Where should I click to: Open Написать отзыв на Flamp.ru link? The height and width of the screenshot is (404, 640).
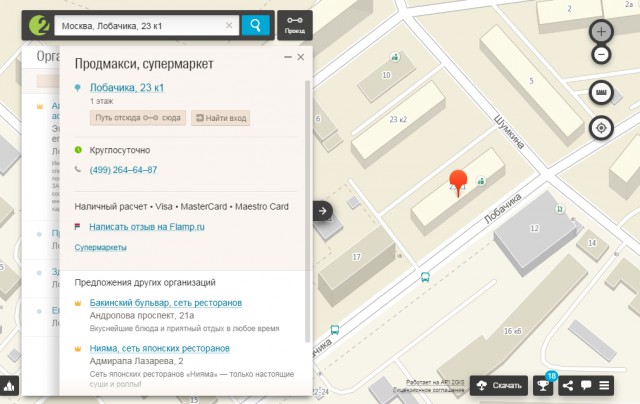tap(147, 227)
